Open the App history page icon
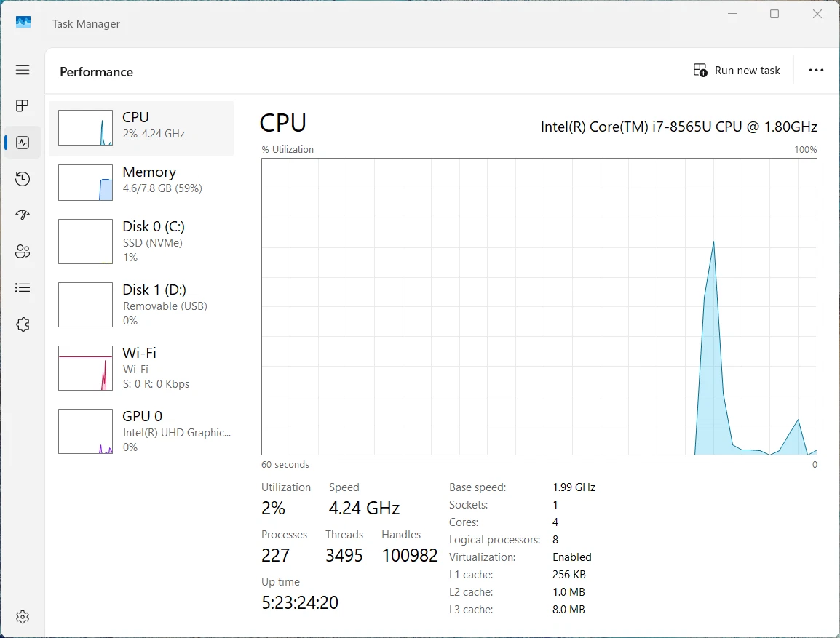840x638 pixels. 23,179
